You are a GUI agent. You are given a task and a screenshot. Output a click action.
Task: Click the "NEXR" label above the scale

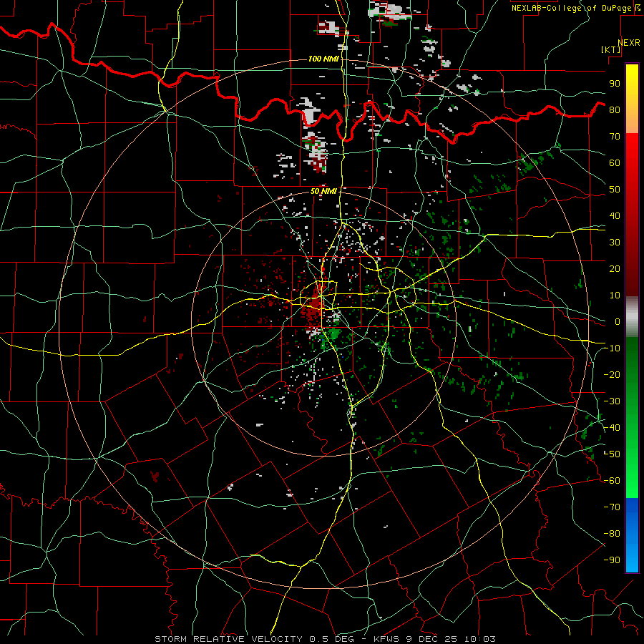click(629, 43)
